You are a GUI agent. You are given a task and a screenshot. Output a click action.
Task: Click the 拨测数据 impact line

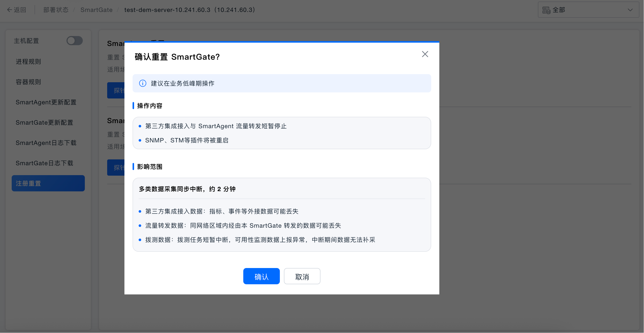(260, 240)
